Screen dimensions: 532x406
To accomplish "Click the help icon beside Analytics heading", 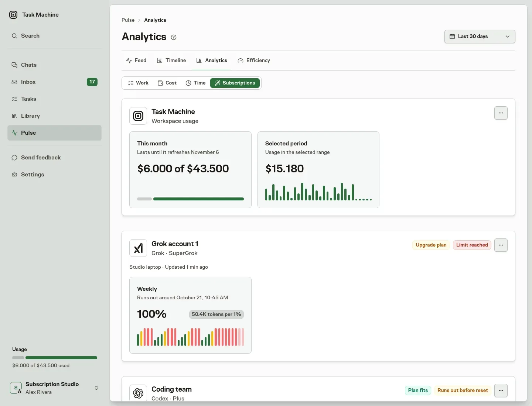I will [174, 37].
